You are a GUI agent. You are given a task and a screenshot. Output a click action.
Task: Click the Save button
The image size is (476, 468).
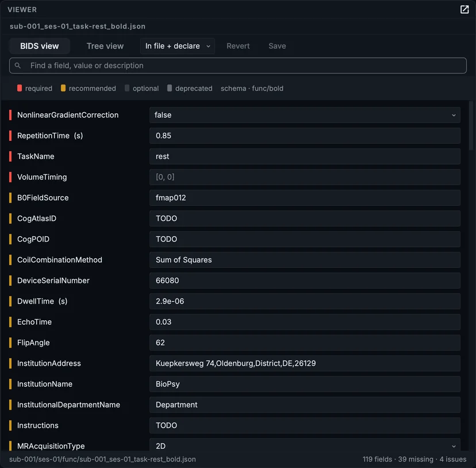pyautogui.click(x=277, y=46)
